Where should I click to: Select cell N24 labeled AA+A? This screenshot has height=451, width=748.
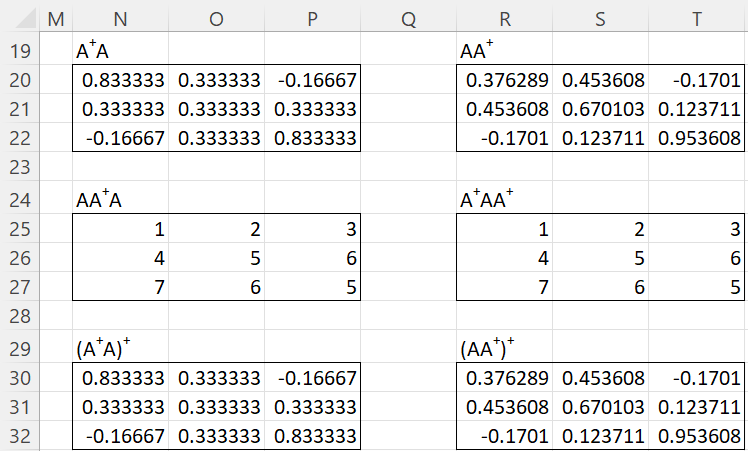pyautogui.click(x=120, y=198)
